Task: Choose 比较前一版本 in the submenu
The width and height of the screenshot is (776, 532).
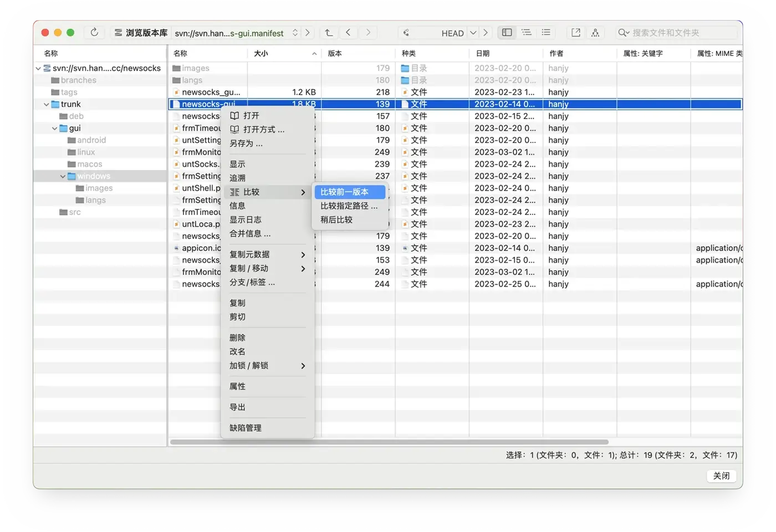Action: click(x=350, y=192)
